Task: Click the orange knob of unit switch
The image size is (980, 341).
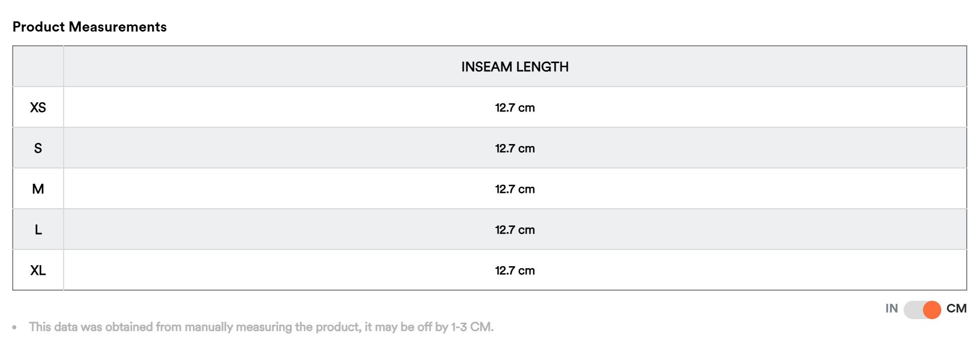Action: click(932, 309)
